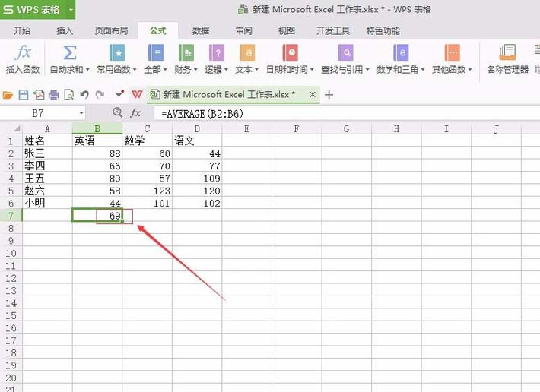Select cell B1 with 英语
540x392 pixels.
(97, 141)
